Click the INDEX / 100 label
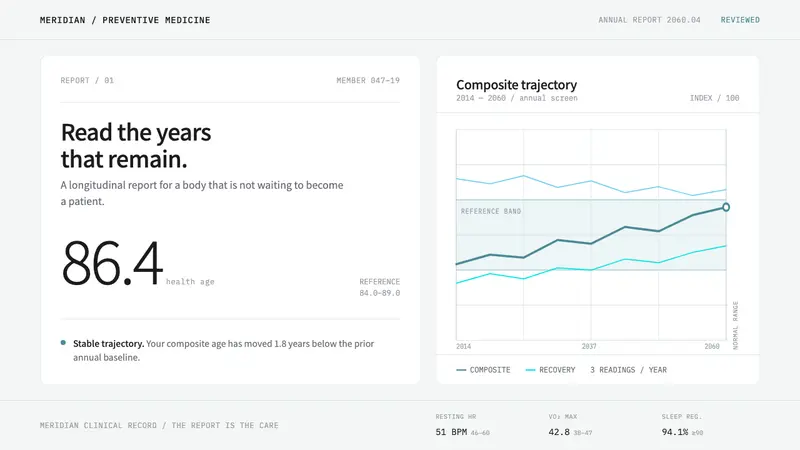Screen dimensions: 800x450 point(714,98)
